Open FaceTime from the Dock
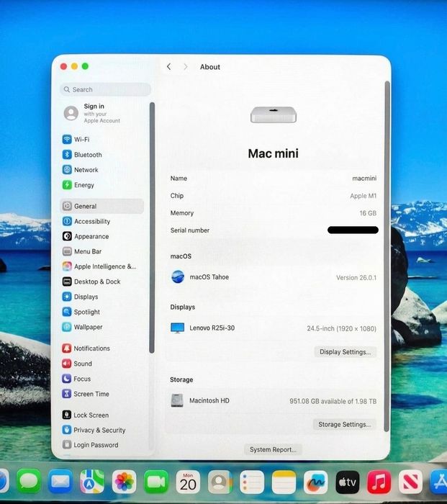447x504 pixels. tap(156, 482)
